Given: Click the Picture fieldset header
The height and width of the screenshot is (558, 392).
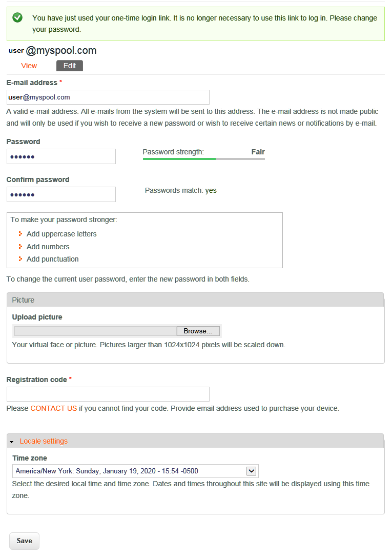Looking at the screenshot, I should pyautogui.click(x=195, y=300).
